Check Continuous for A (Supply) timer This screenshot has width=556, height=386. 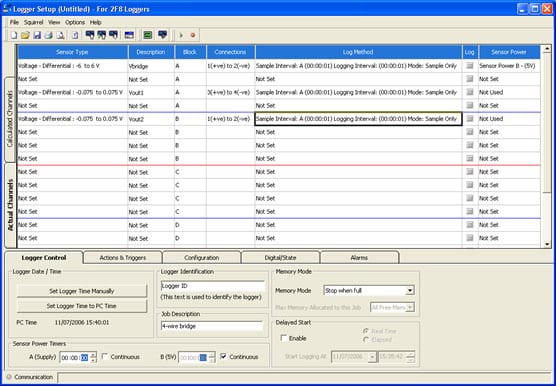pos(105,357)
